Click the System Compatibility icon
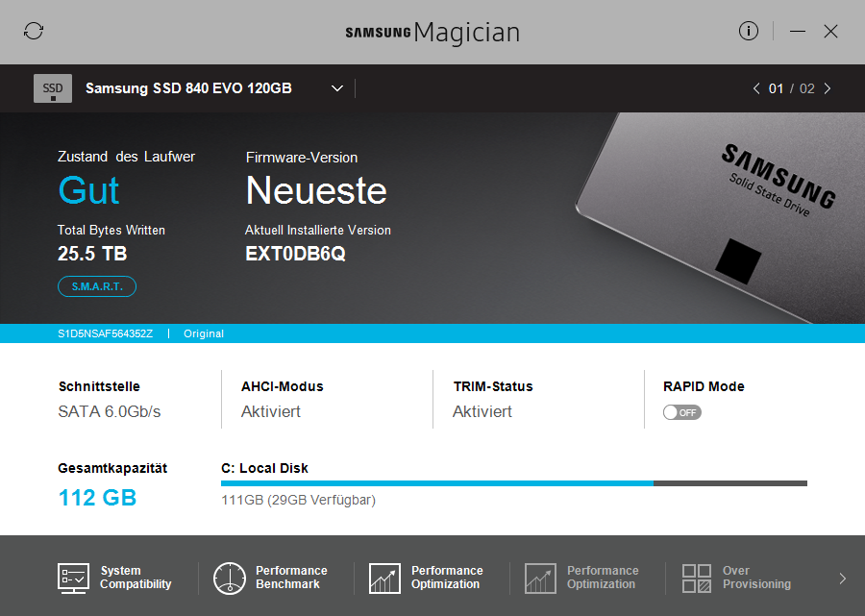This screenshot has width=865, height=616. (73, 578)
